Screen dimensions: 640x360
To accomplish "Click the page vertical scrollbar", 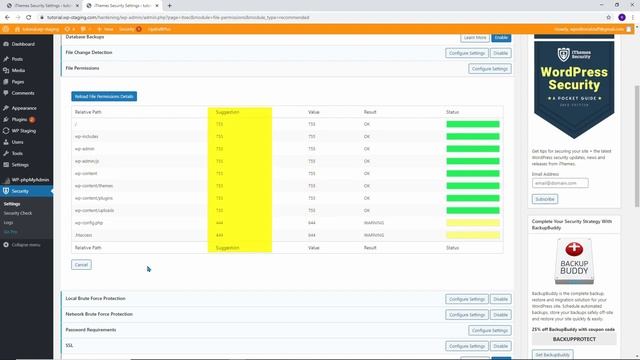I will (x=636, y=147).
